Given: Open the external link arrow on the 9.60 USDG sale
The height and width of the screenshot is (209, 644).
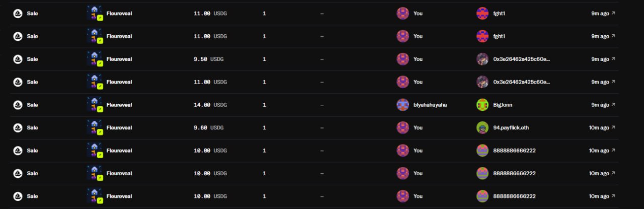Looking at the screenshot, I should 613,127.
